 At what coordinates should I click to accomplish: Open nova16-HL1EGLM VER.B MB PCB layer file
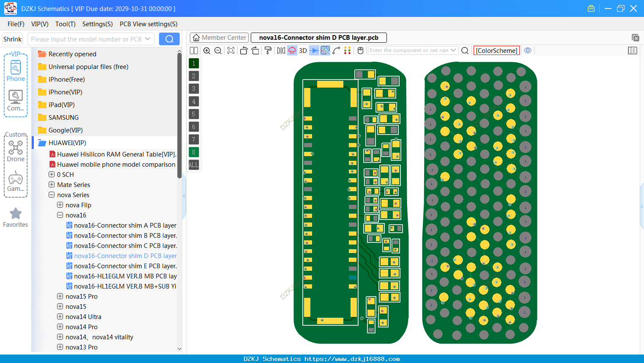tap(121, 276)
